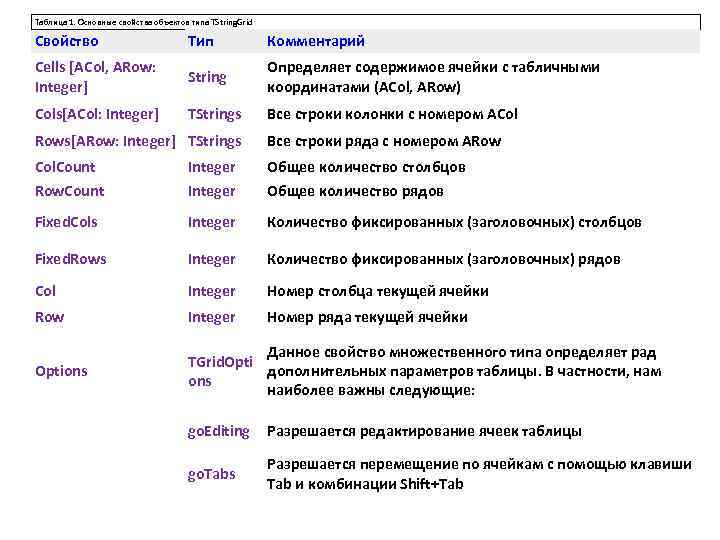This screenshot has width=720, height=540.
Task: Click comment about фиксированных рядов
Action: point(444,259)
